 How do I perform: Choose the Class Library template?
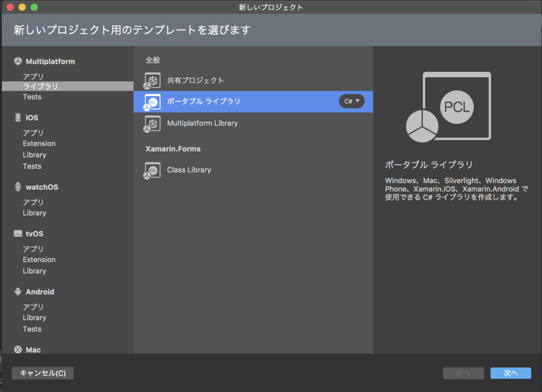point(254,170)
